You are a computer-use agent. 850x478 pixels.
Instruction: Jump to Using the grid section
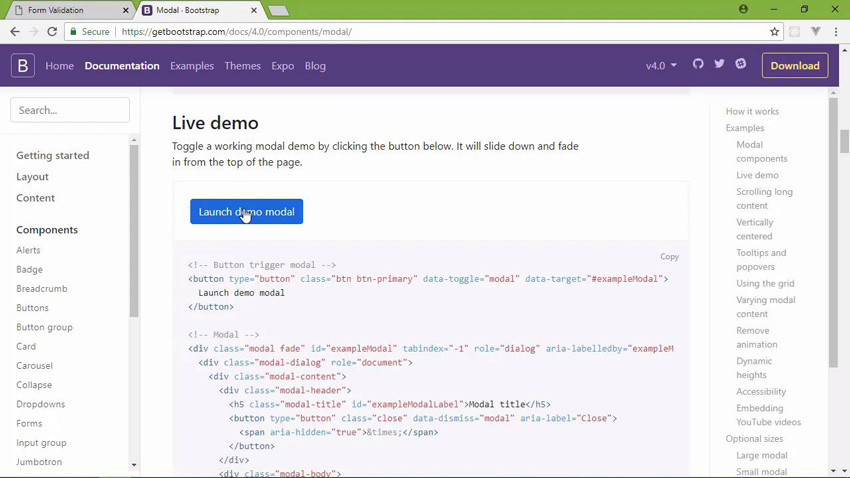pos(765,283)
